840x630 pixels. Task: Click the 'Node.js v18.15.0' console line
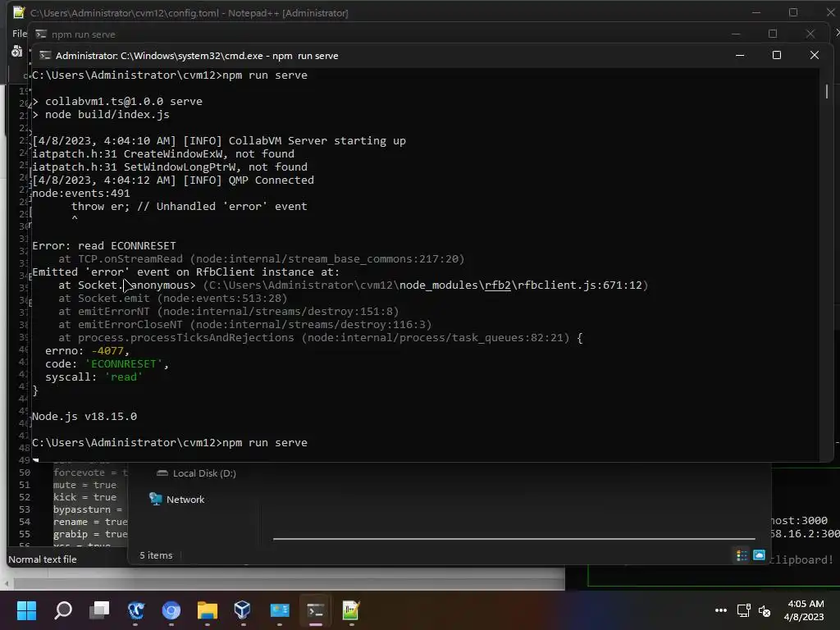(x=84, y=416)
